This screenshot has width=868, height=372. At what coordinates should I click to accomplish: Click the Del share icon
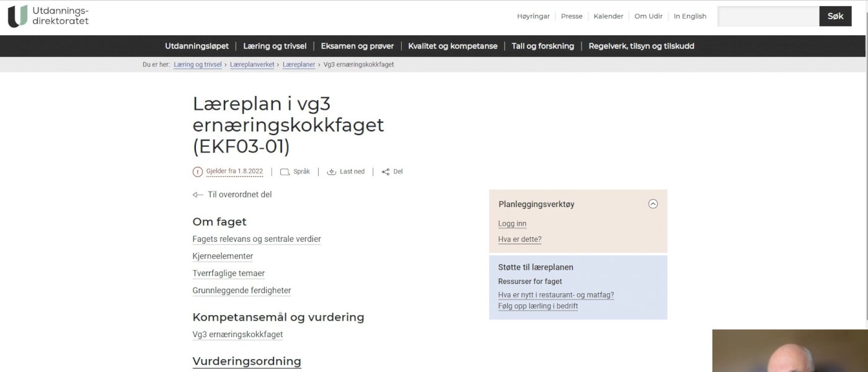click(386, 172)
